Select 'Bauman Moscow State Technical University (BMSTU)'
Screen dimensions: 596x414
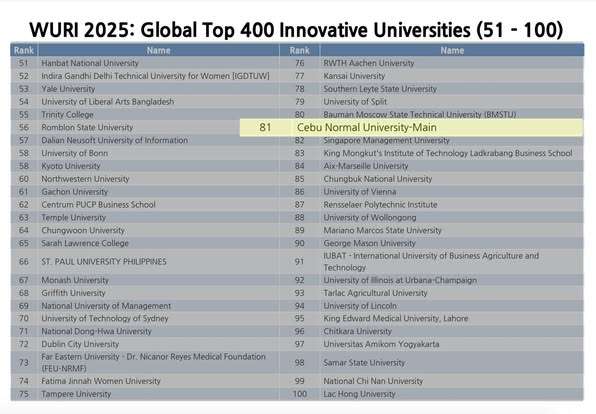pos(420,114)
